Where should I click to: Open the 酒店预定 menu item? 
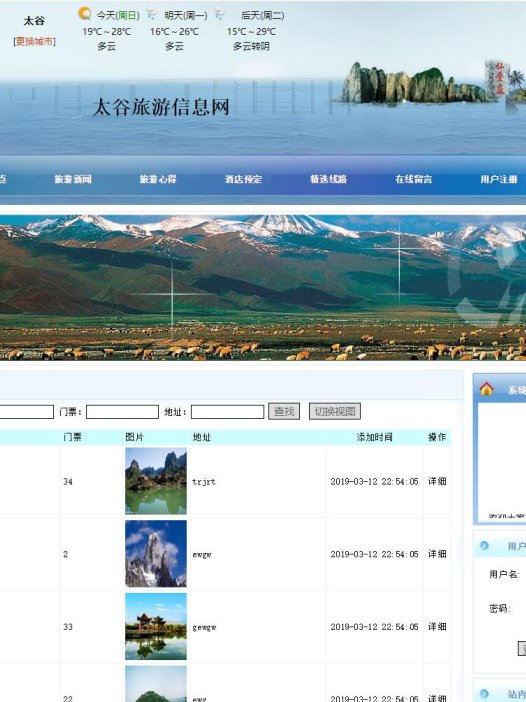[243, 179]
